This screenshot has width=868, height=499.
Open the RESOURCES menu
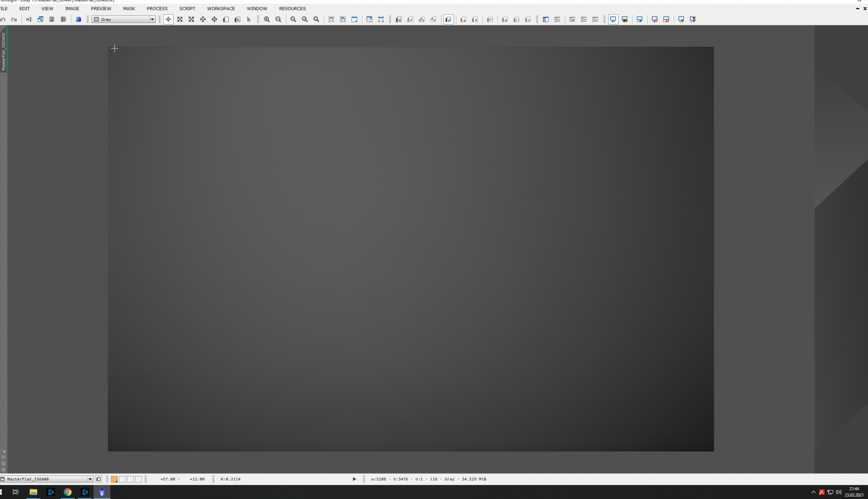(x=292, y=9)
